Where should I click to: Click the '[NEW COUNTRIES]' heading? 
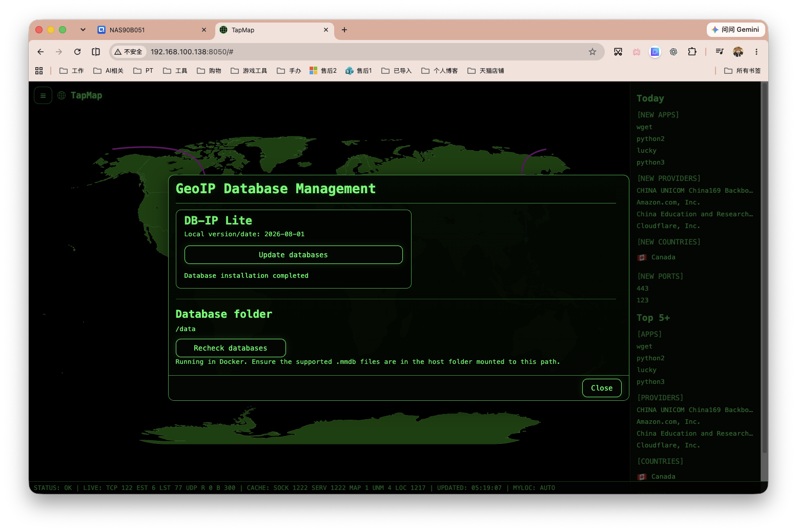coord(669,242)
